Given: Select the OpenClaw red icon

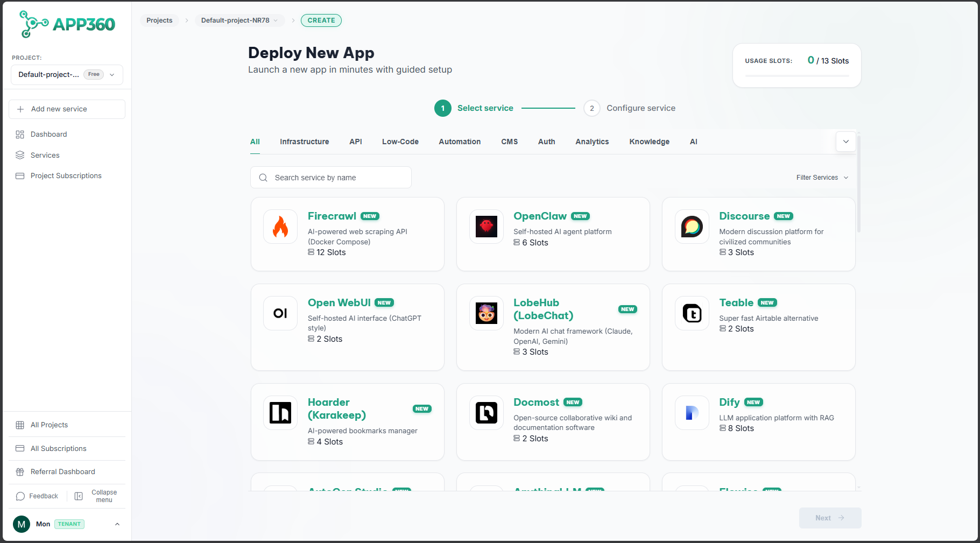Looking at the screenshot, I should point(487,227).
